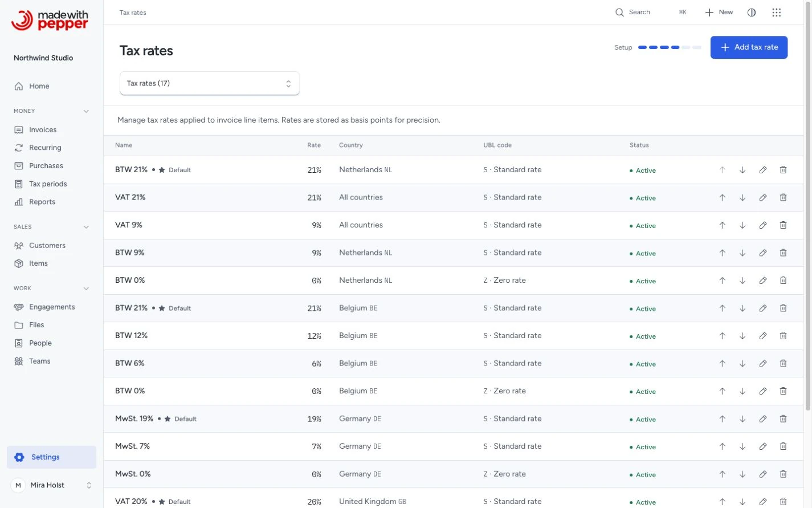Viewport: 812px width, 508px height.
Task: Click the MwSt. 7% row name
Action: pos(133,446)
